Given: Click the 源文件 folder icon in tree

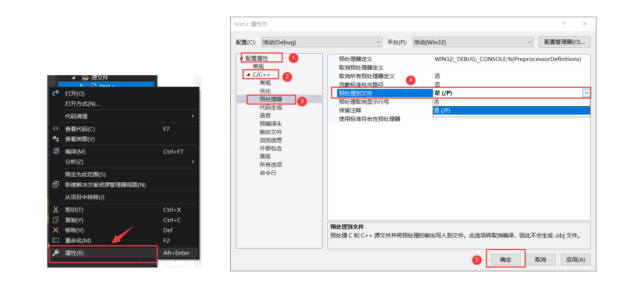Looking at the screenshot, I should [85, 77].
